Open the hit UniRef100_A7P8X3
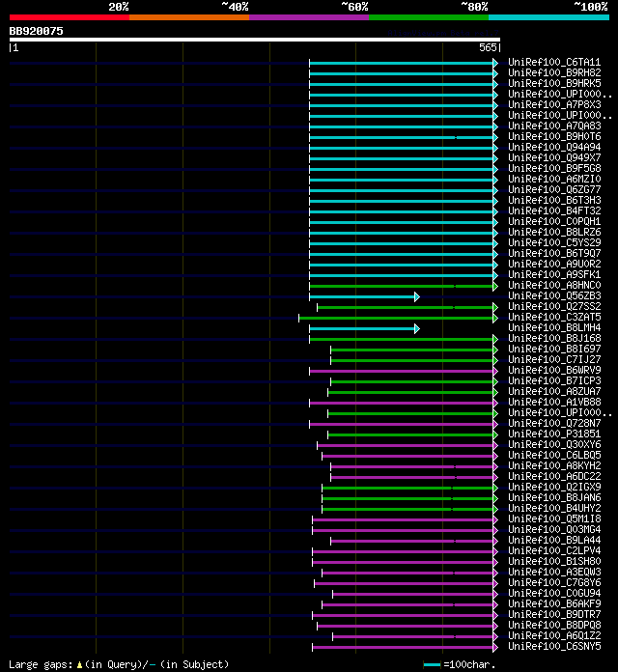618x672 pixels. coord(554,104)
